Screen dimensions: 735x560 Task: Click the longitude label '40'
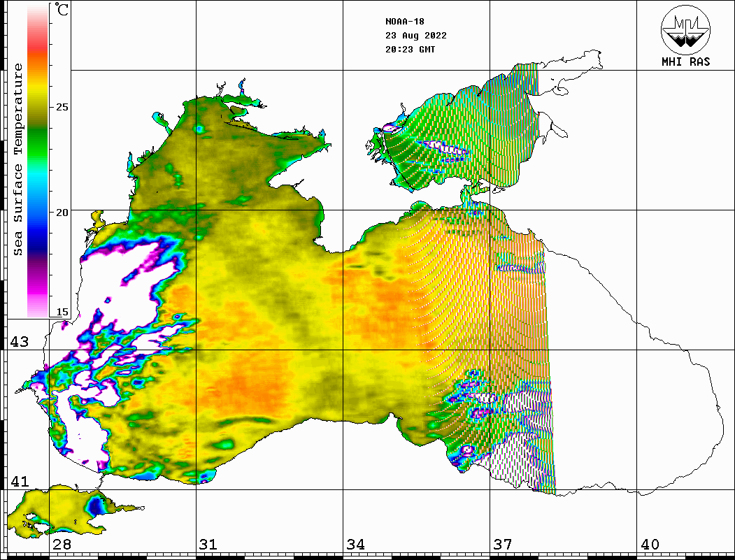pyautogui.click(x=650, y=545)
